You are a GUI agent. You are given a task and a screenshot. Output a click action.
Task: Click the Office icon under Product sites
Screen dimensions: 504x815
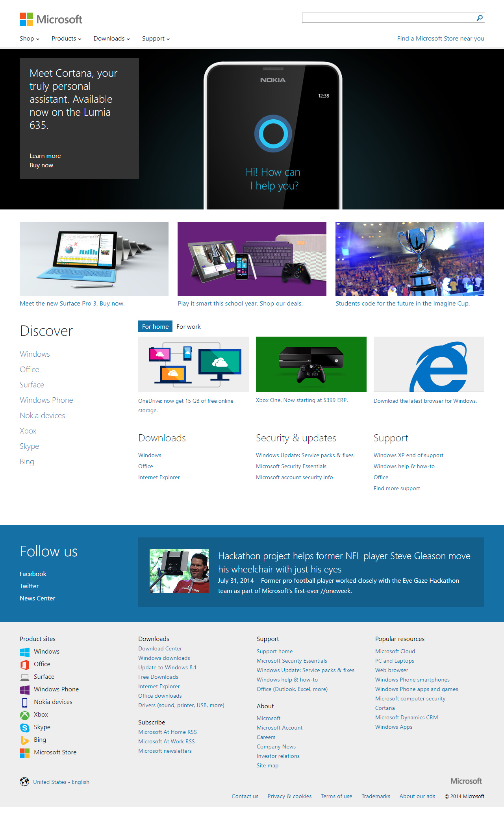25,665
